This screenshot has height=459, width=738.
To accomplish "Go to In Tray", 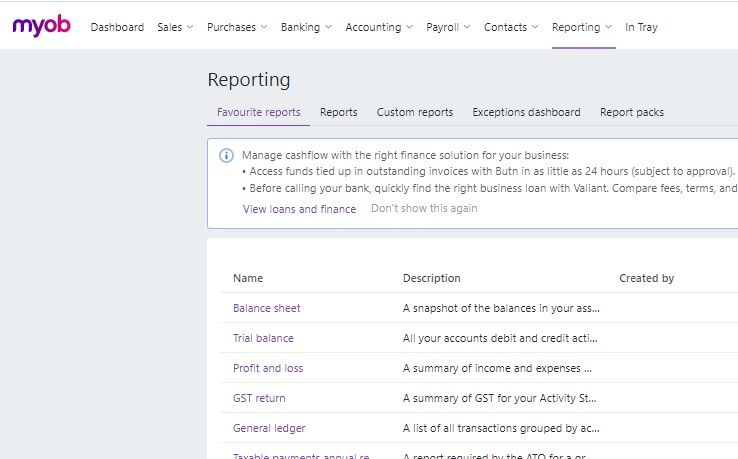I will pos(641,27).
